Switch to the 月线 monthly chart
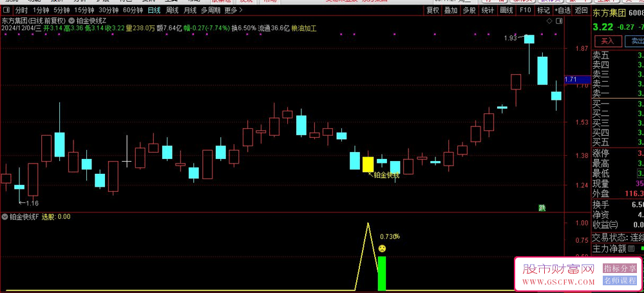The width and height of the screenshot is (644, 293). point(190,10)
